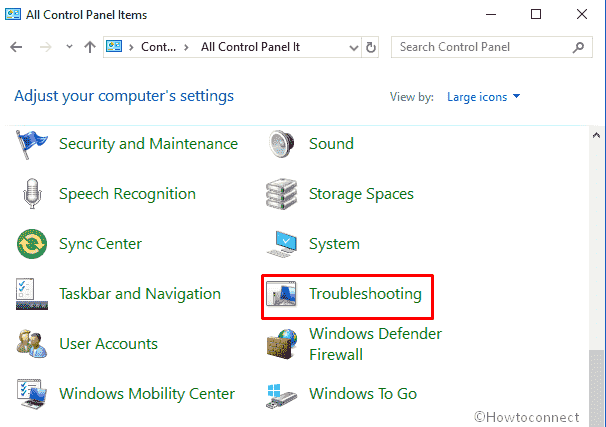Open the System link

pyautogui.click(x=334, y=244)
